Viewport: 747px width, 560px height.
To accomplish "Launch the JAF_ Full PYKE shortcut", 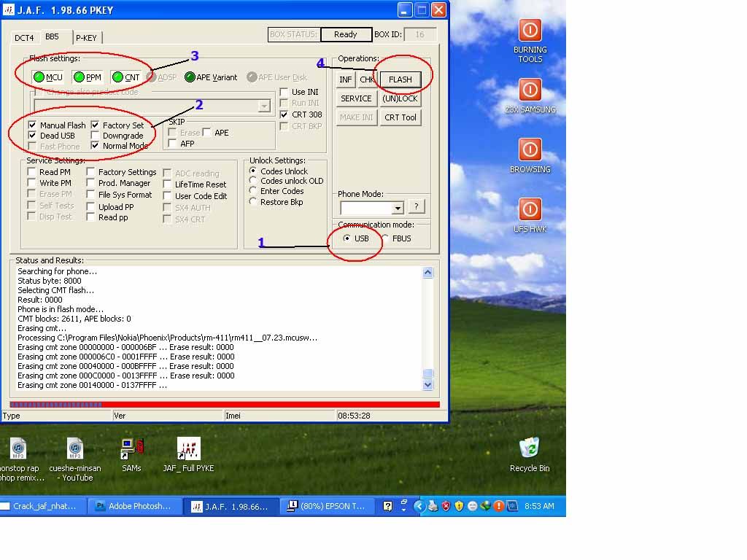I will [x=188, y=448].
